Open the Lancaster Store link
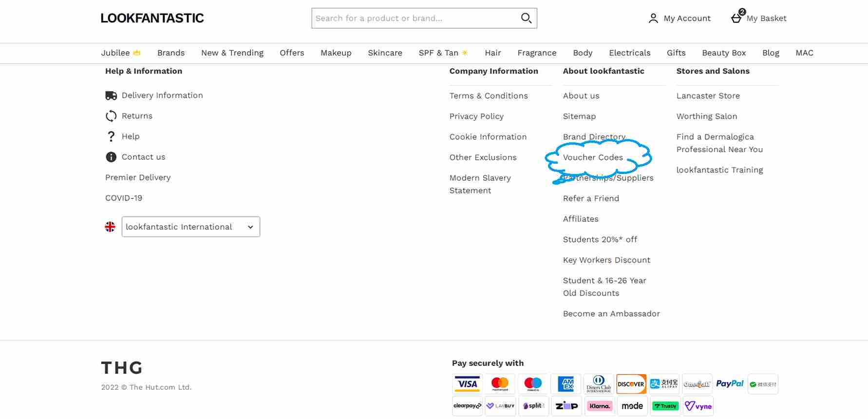This screenshot has height=419, width=868. click(x=708, y=96)
